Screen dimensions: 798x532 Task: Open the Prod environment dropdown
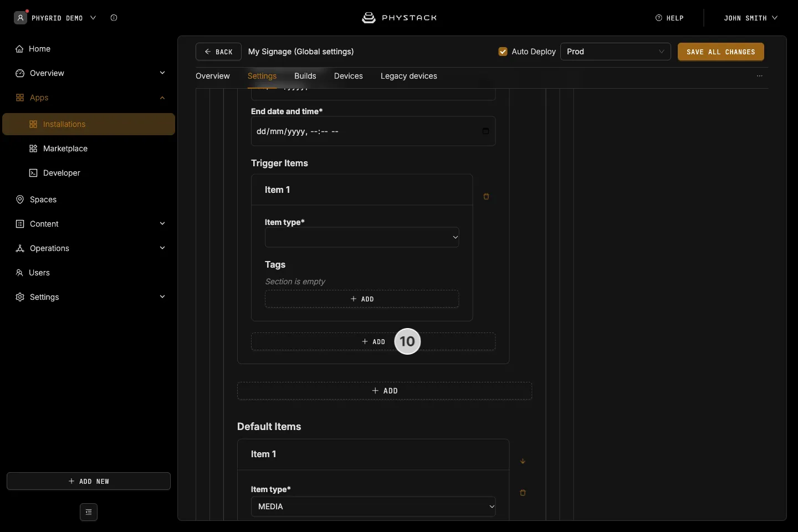click(616, 52)
